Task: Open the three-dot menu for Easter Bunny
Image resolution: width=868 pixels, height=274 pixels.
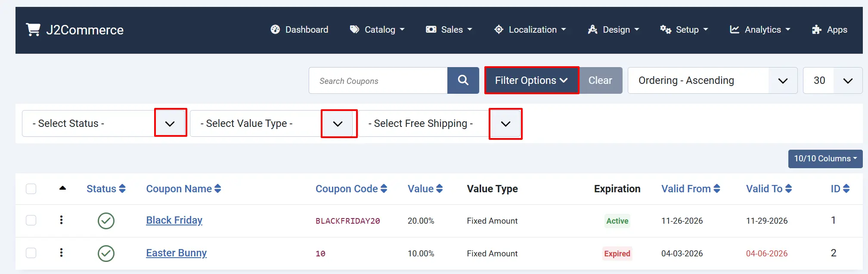Action: (62, 253)
